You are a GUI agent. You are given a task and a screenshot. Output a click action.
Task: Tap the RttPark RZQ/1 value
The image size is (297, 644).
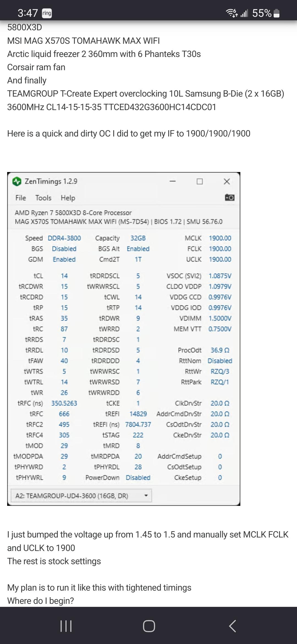220,382
